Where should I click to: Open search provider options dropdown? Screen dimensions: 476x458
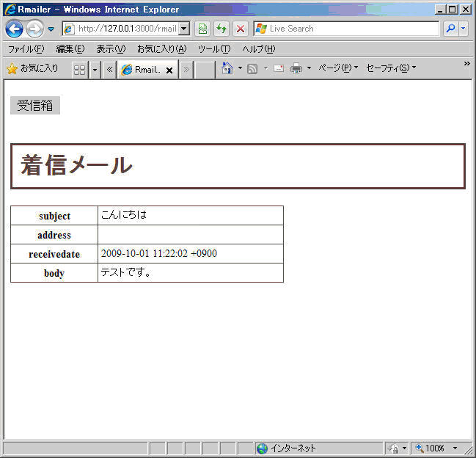464,29
